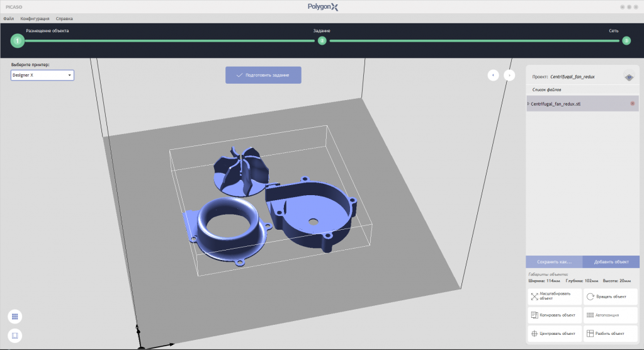The width and height of the screenshot is (644, 350).
Task: Click the Scale object (Масштабировать объект) icon
Action: click(x=534, y=296)
